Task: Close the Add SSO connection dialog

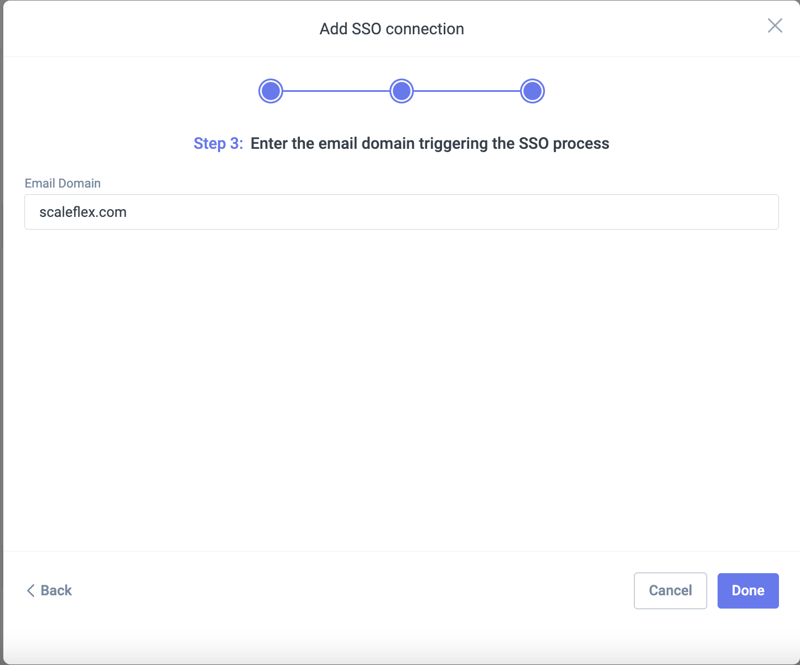Action: (x=774, y=26)
